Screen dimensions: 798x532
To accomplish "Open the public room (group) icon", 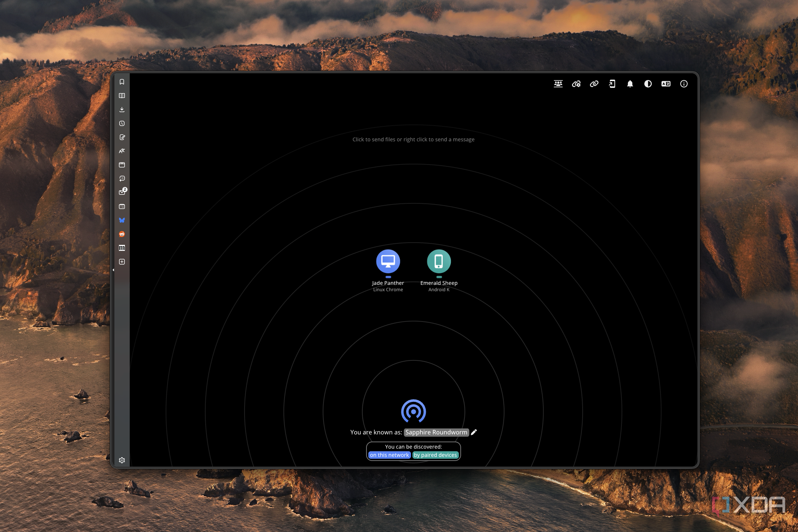I will point(558,84).
